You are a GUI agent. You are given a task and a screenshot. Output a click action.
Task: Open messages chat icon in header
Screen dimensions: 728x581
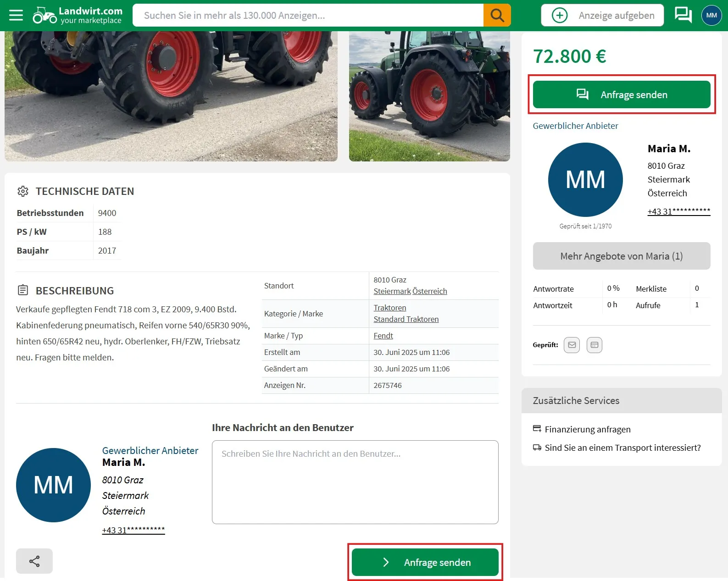pos(683,15)
